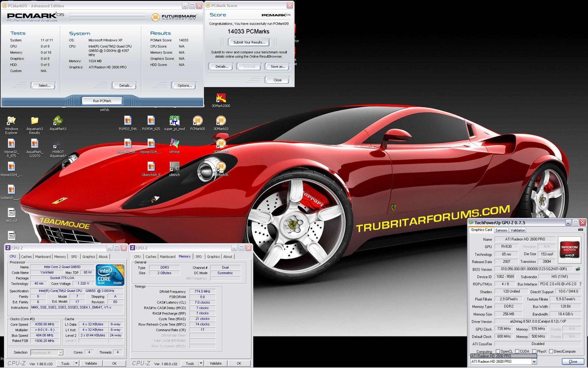Click the bus interface question mark icon
The height and width of the screenshot is (368, 588).
[x=580, y=284]
